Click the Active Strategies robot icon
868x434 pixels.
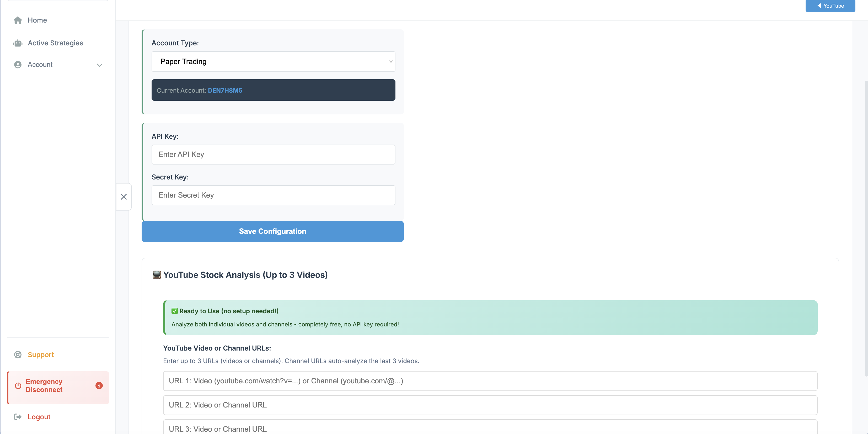click(18, 43)
